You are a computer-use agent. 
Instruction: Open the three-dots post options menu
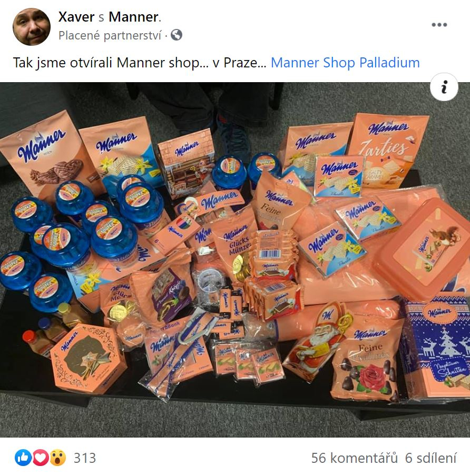439,25
